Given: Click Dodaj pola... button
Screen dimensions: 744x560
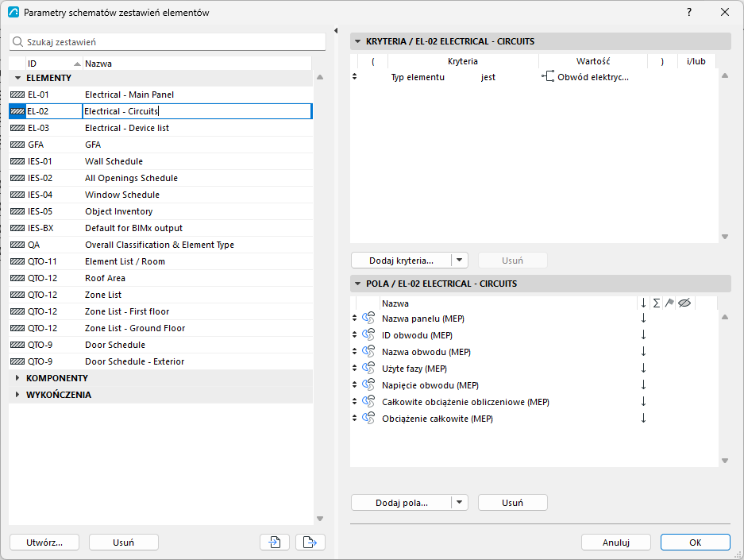Looking at the screenshot, I should coord(402,502).
